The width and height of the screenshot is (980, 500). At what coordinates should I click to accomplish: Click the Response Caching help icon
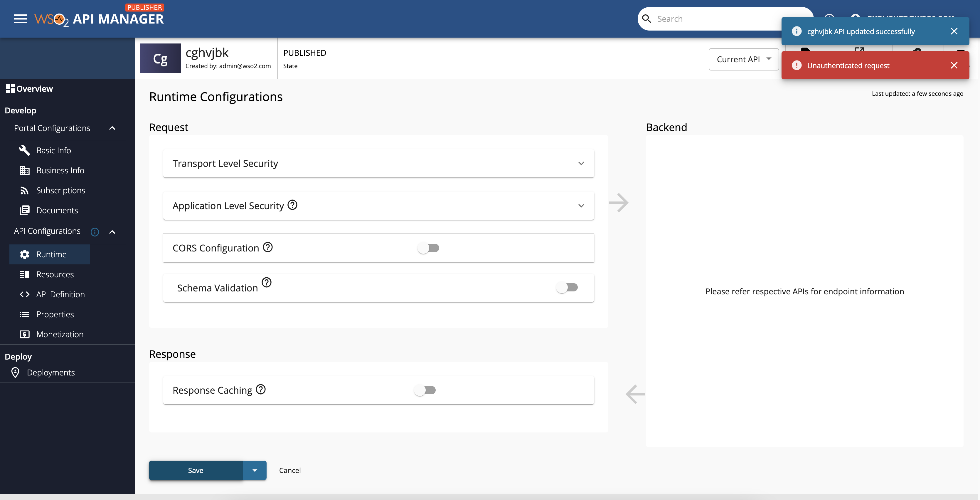(x=261, y=389)
